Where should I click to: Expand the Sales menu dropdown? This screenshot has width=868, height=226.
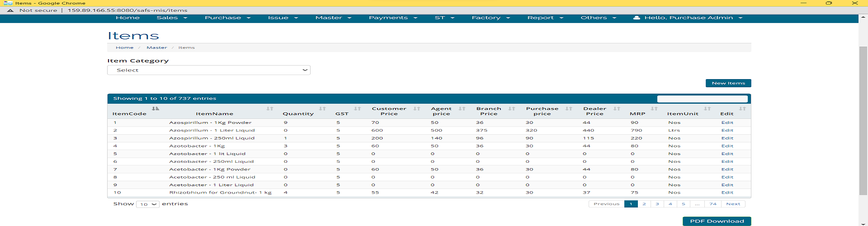(x=172, y=18)
